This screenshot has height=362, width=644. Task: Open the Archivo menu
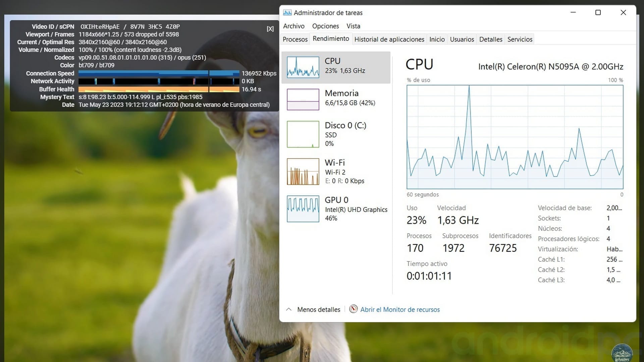(294, 26)
